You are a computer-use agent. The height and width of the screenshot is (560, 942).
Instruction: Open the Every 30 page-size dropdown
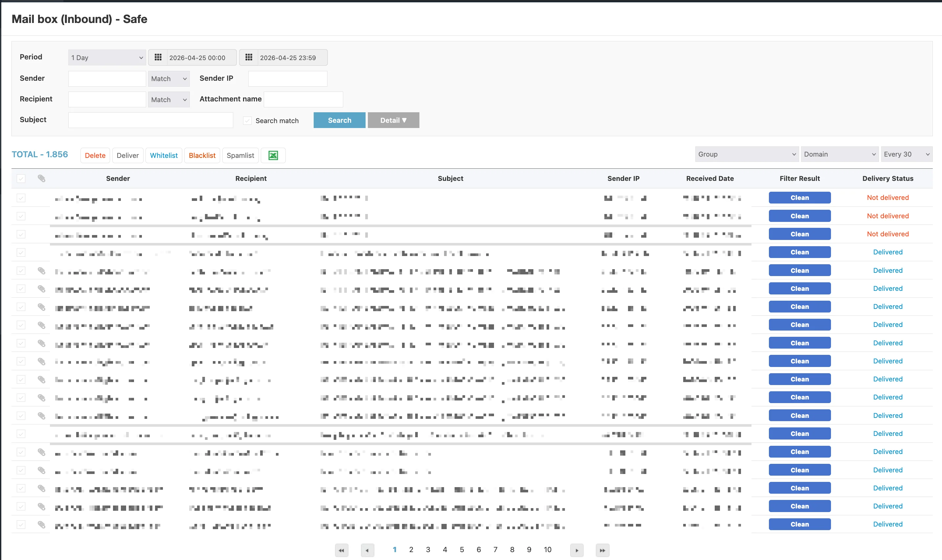[907, 154]
